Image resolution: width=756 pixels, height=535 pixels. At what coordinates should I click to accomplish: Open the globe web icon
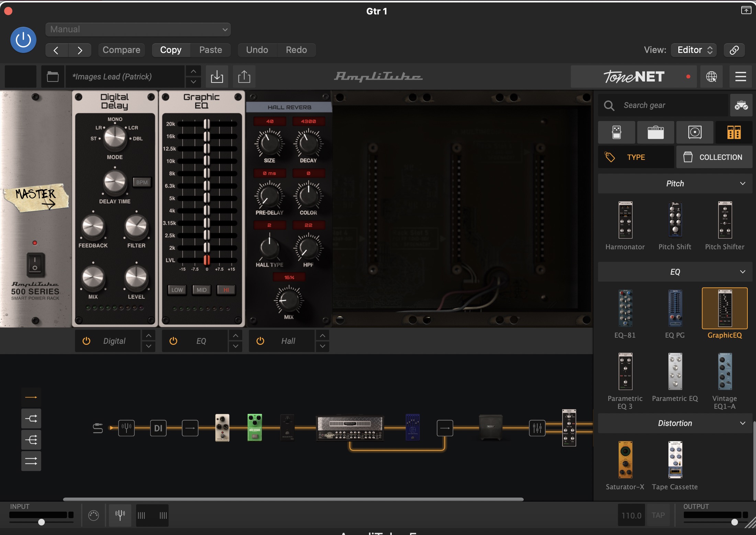coord(711,76)
